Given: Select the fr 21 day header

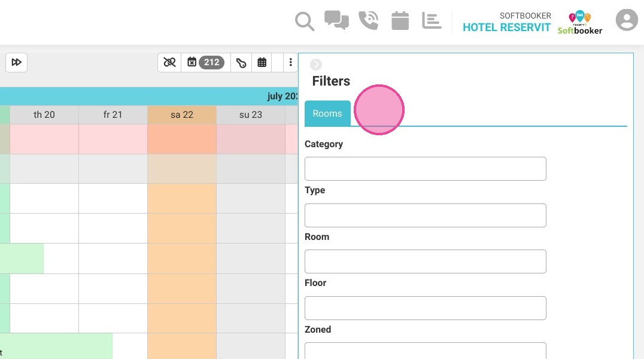Looking at the screenshot, I should [x=113, y=115].
